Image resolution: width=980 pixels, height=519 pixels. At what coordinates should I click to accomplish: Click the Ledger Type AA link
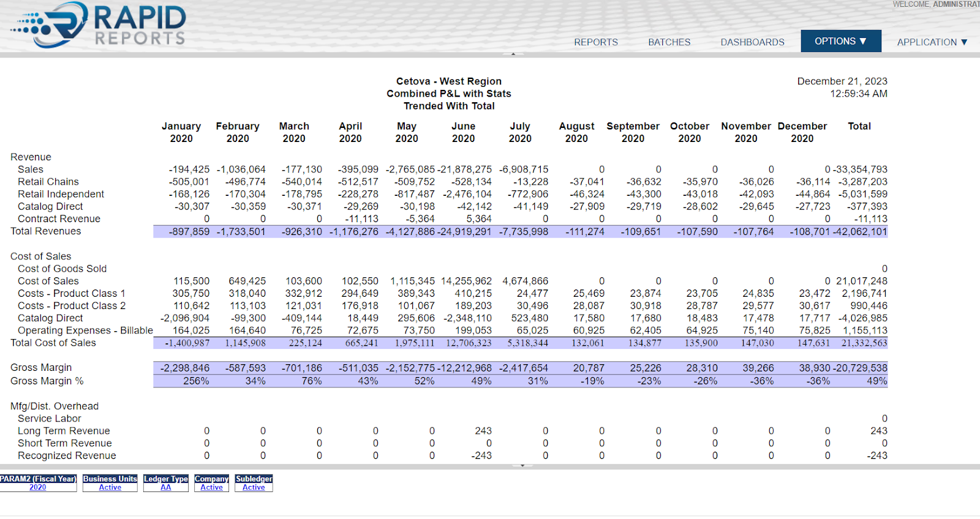point(166,488)
